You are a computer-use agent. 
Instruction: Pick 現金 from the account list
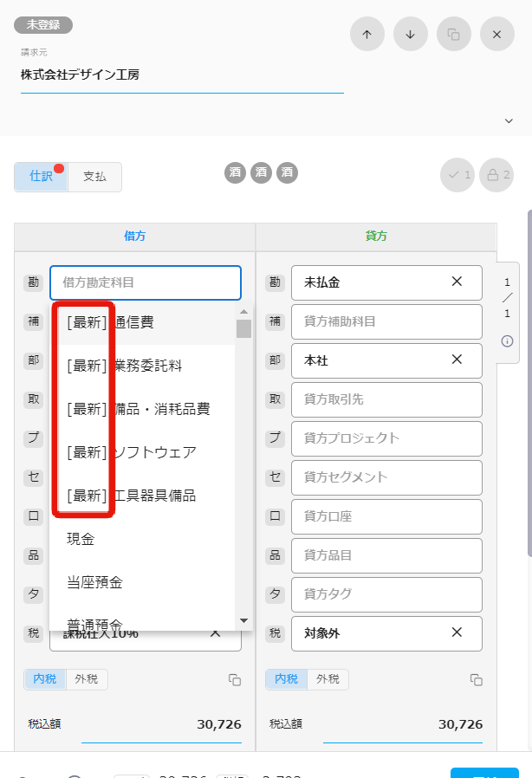coord(142,538)
